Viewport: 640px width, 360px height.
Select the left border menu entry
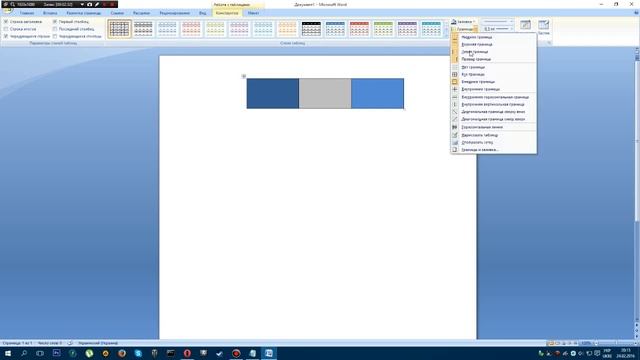493,52
